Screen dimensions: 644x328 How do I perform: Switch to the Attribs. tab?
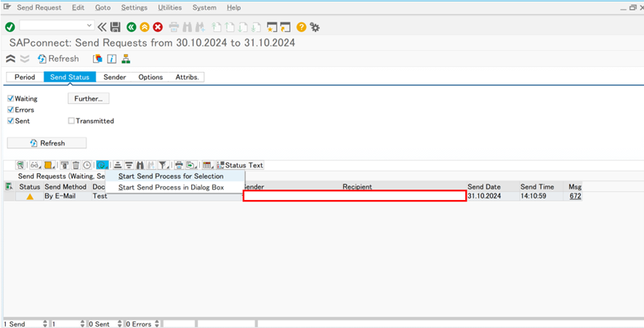pos(187,77)
